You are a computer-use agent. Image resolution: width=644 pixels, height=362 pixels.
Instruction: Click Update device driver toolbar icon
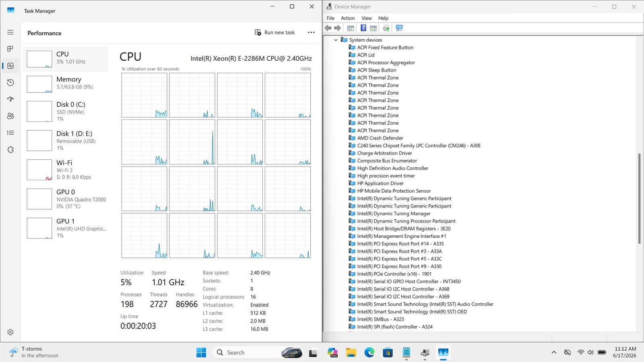click(386, 28)
